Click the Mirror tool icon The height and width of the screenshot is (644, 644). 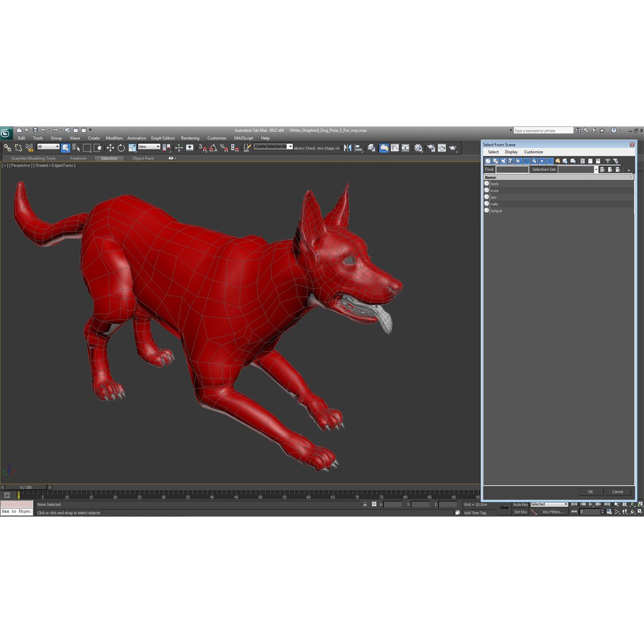coord(348,148)
